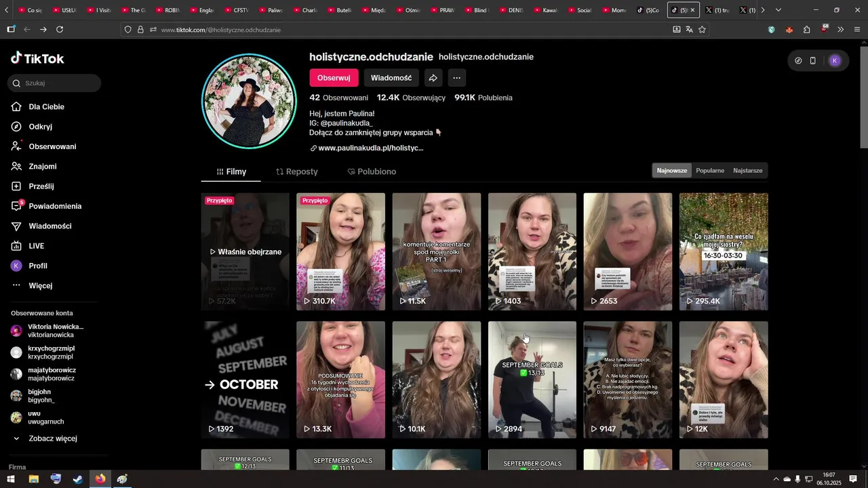Sort videos by Najstarsze
The image size is (868, 488).
click(x=748, y=171)
